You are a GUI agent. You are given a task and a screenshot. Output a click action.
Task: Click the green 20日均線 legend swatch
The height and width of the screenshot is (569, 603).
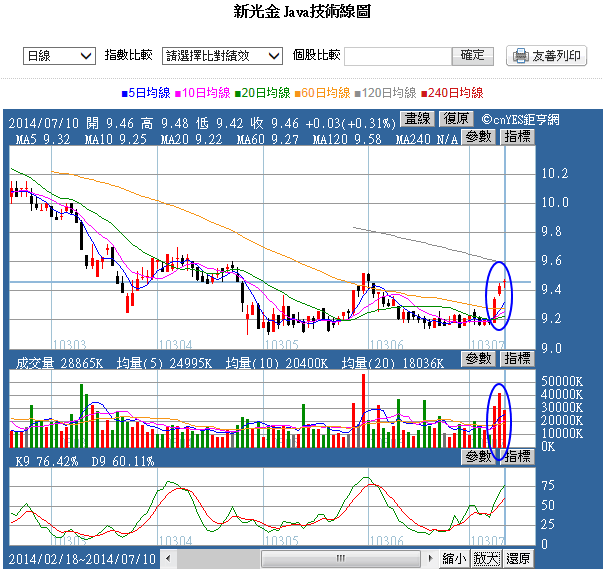237,93
